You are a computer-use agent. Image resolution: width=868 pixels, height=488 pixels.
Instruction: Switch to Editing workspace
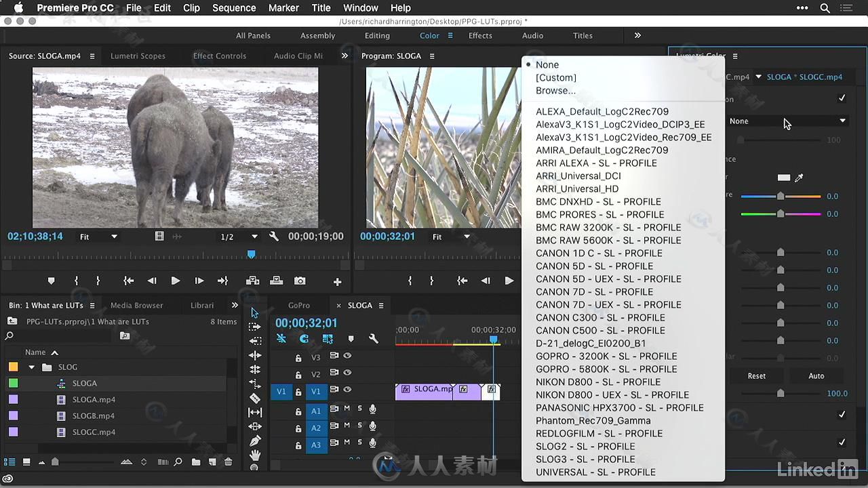point(377,35)
